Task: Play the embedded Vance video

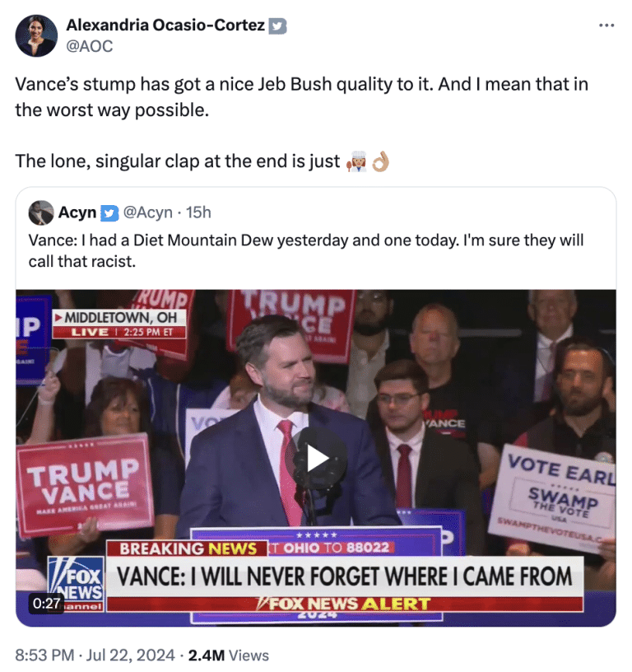Action: click(317, 458)
